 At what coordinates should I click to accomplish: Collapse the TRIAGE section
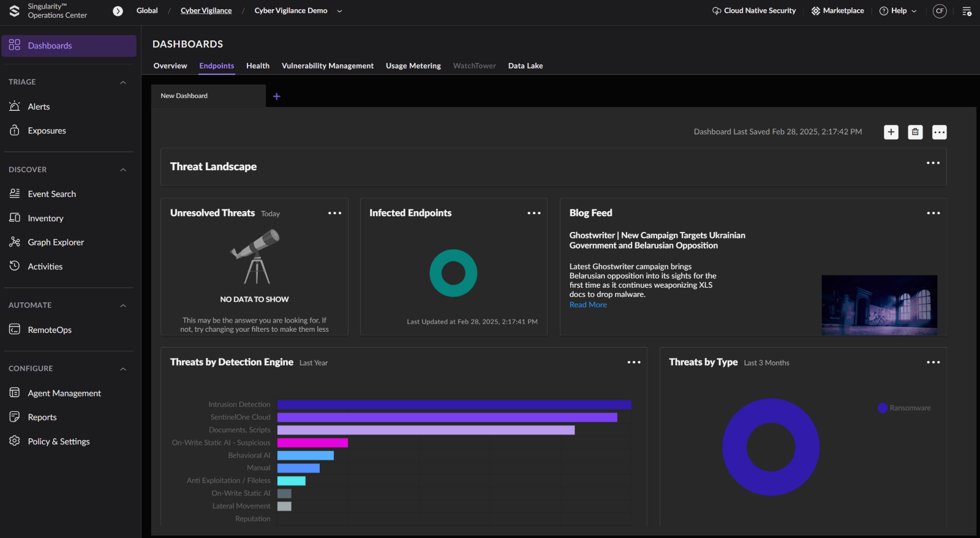(x=123, y=83)
